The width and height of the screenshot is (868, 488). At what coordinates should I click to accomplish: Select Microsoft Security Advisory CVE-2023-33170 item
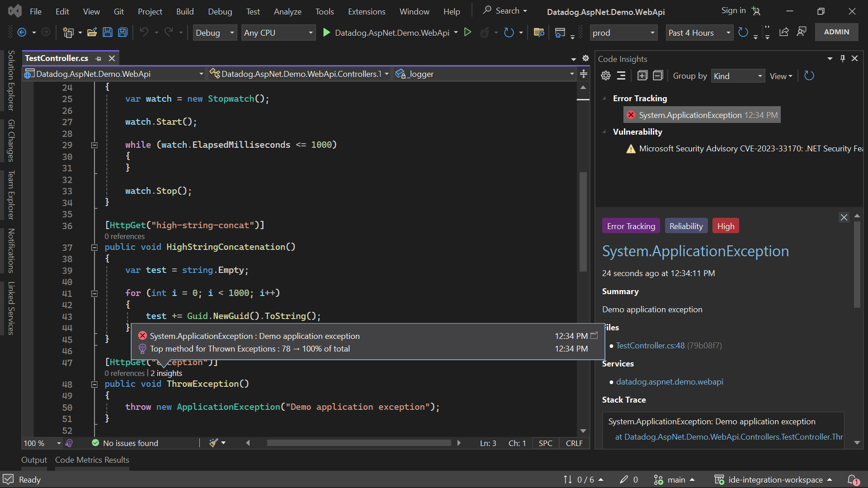click(745, 149)
